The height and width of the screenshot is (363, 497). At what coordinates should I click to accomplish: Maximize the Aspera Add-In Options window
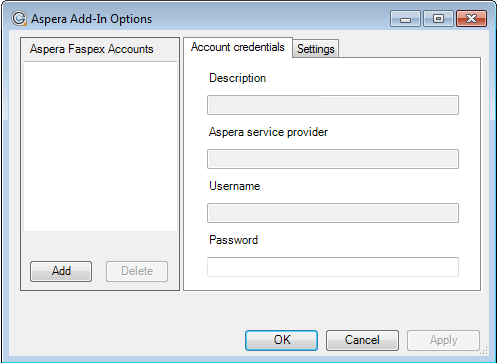click(438, 19)
